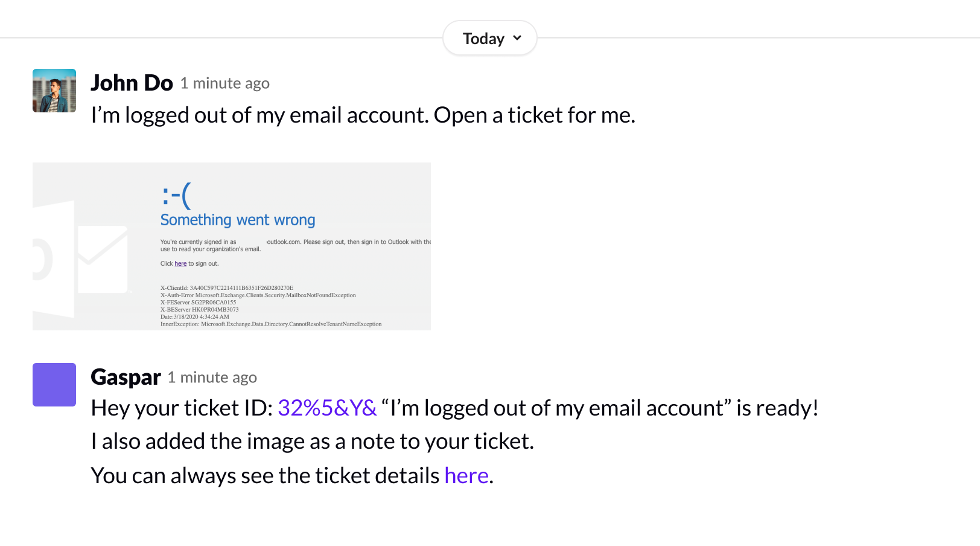Viewport: 980px width, 546px height.
Task: Click the X-ClientId error details text
Action: tap(227, 287)
